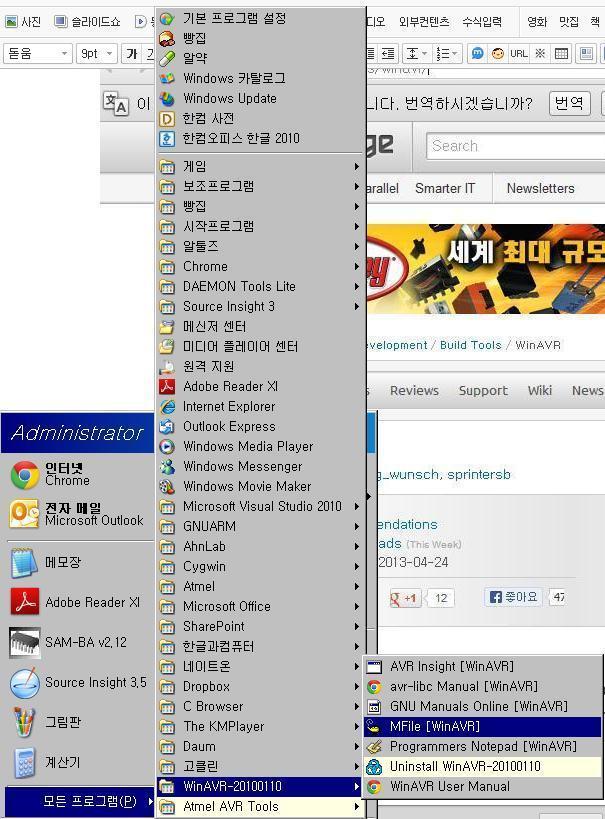Click Facebook 좋아요 button

pyautogui.click(x=514, y=597)
